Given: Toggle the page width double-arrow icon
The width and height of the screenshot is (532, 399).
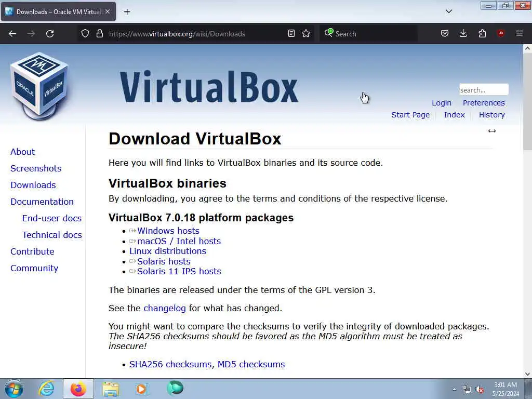Looking at the screenshot, I should pyautogui.click(x=492, y=131).
